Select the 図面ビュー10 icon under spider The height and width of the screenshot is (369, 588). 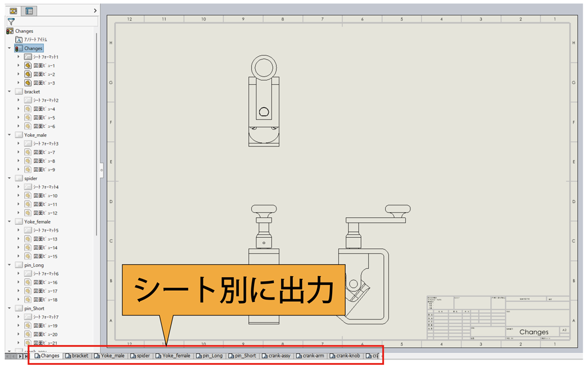(x=28, y=195)
